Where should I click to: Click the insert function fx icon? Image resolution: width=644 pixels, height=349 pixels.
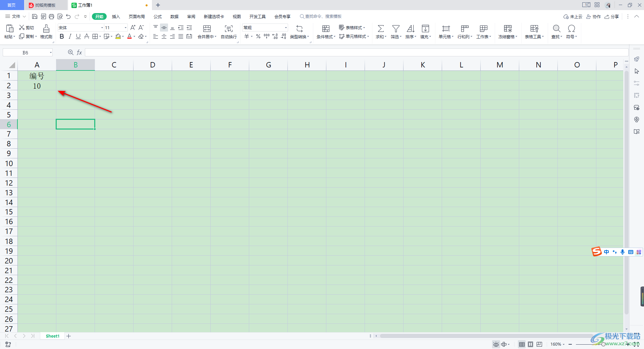coord(79,52)
